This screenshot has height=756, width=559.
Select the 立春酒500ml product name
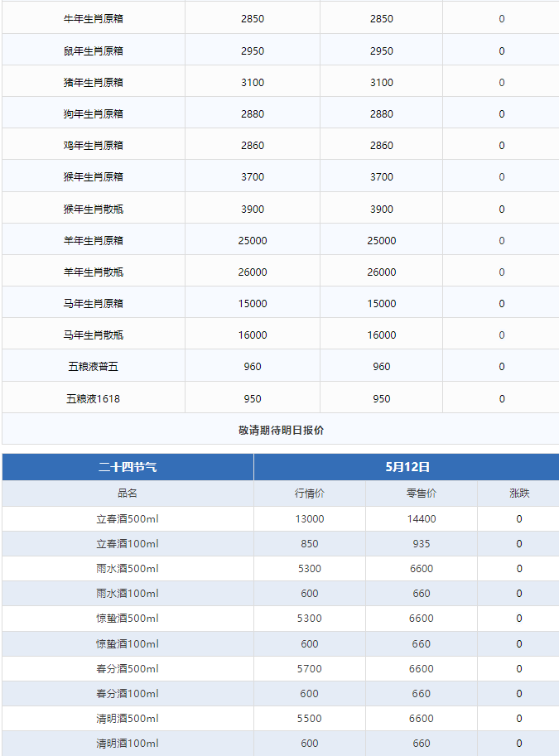128,519
